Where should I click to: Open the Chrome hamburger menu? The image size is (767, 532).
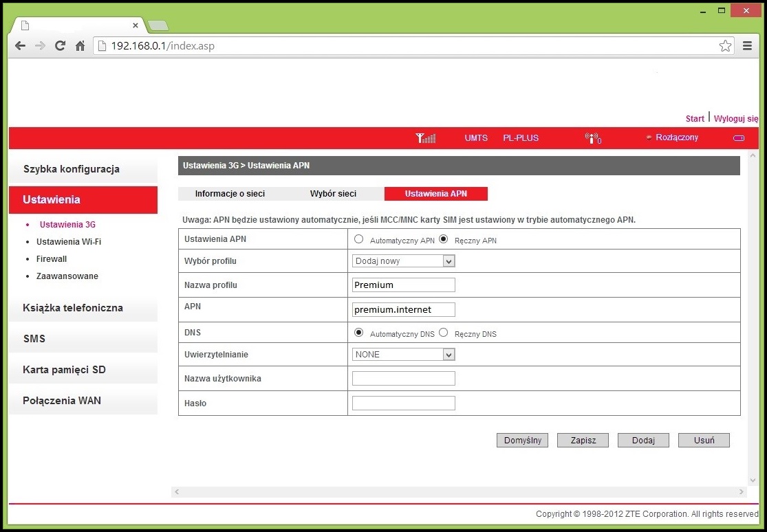[747, 46]
